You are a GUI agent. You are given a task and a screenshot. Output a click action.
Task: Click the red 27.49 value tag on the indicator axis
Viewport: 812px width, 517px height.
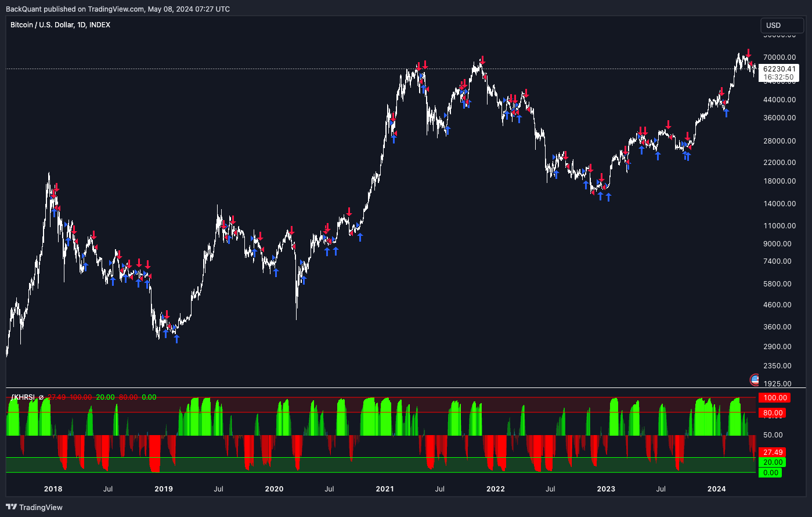click(773, 453)
